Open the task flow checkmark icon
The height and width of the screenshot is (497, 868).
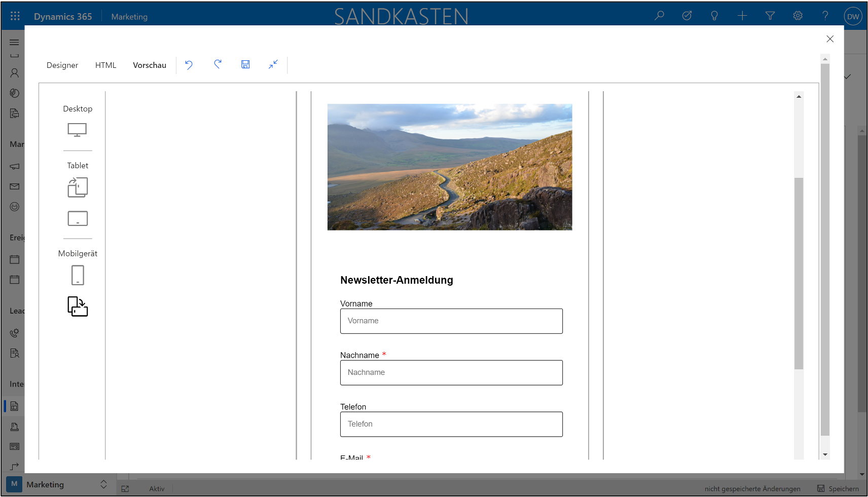point(687,16)
